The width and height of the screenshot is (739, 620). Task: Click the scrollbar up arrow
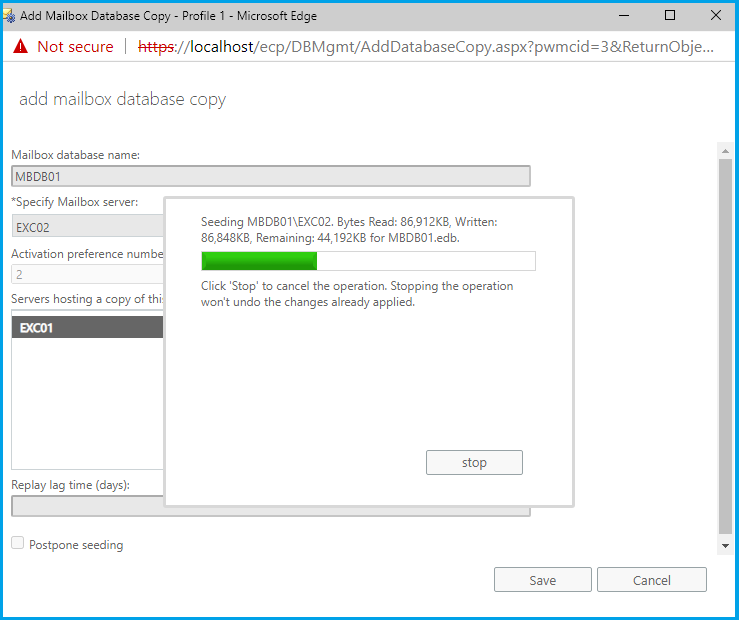click(726, 150)
